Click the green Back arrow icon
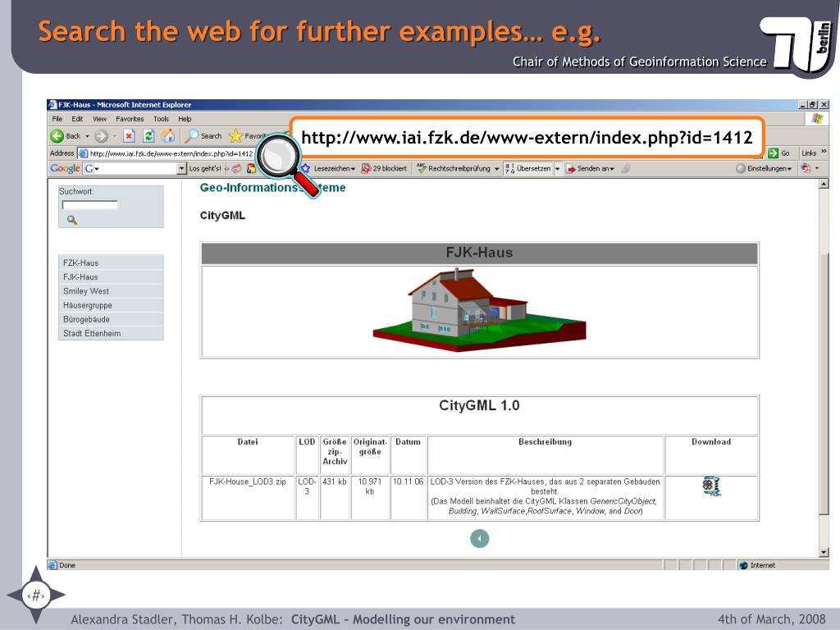Viewport: 840px width, 630px height. click(57, 136)
